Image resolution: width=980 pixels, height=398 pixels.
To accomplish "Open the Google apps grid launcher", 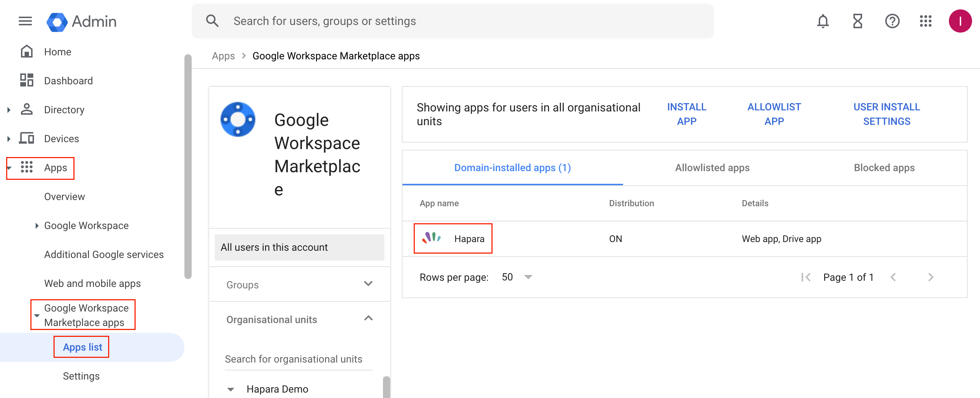I will click(926, 21).
